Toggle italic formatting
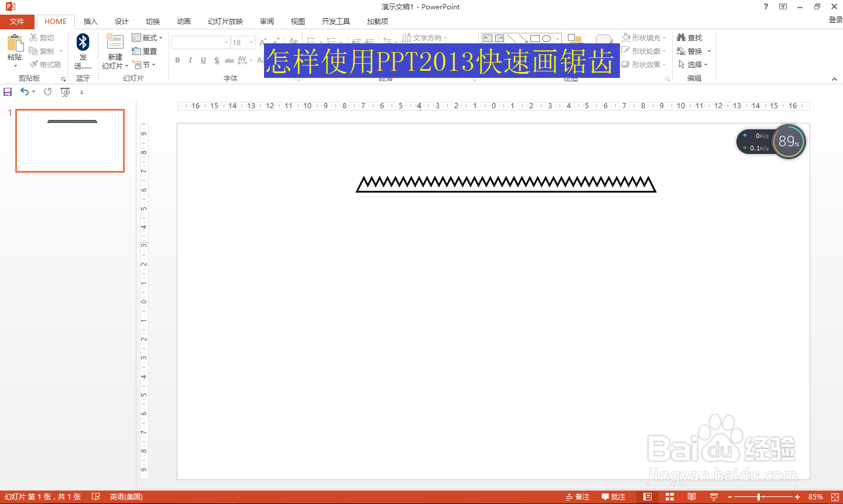The width and height of the screenshot is (843, 504). pyautogui.click(x=190, y=60)
